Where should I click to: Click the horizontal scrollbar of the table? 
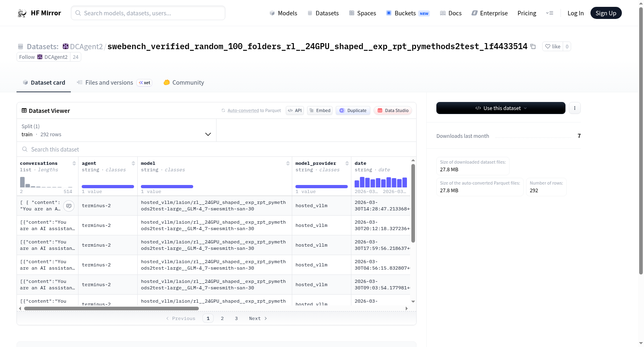[111, 309]
